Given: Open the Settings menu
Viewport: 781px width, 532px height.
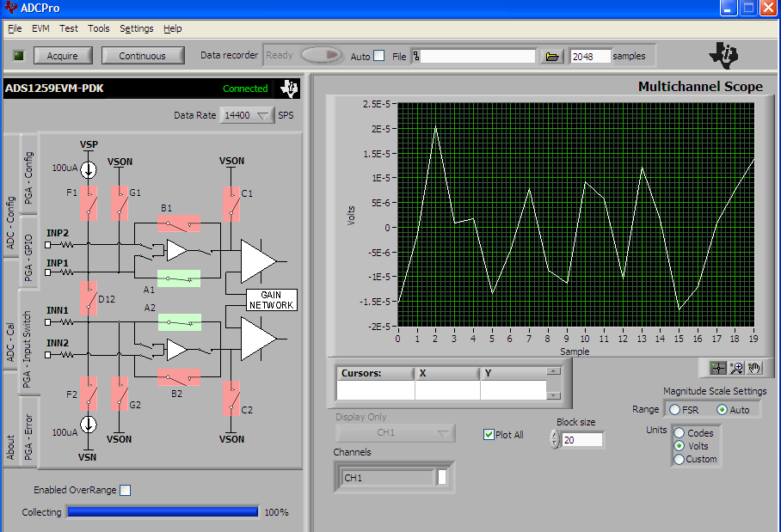Looking at the screenshot, I should [x=137, y=29].
